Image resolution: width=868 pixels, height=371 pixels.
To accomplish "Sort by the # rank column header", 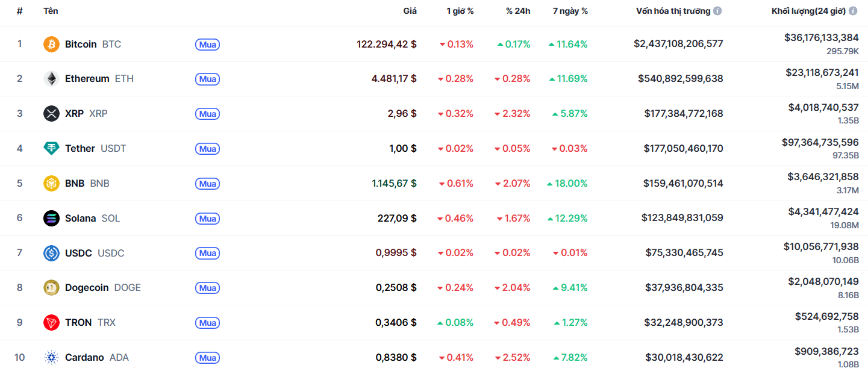I will coord(20,11).
